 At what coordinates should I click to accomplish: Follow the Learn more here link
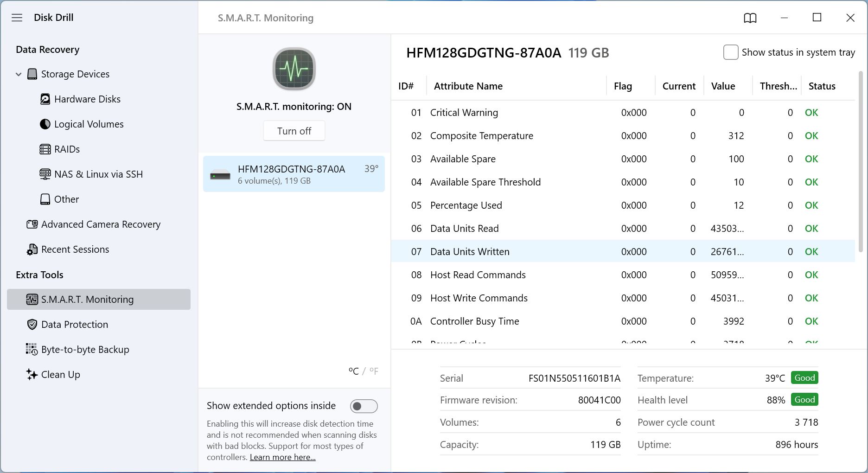pyautogui.click(x=282, y=457)
